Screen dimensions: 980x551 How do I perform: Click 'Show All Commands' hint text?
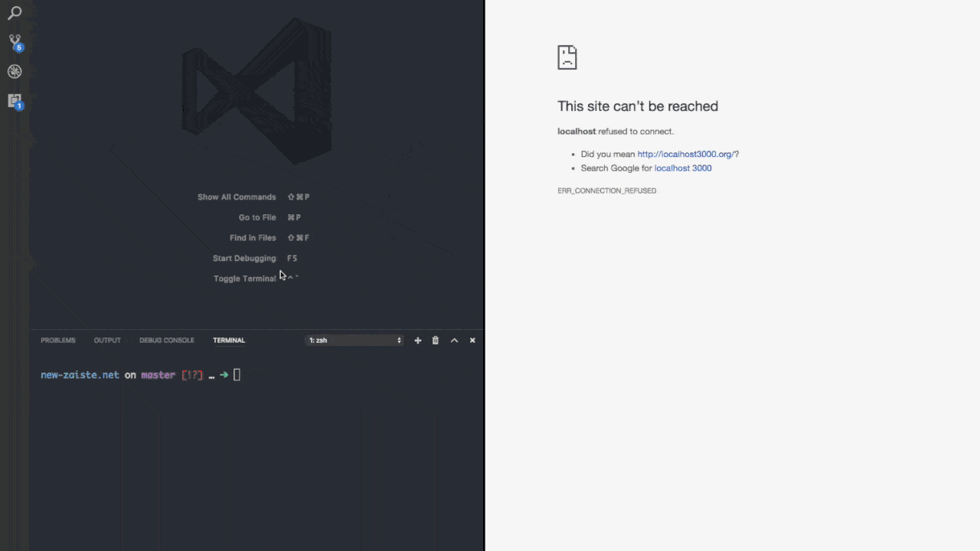click(237, 197)
